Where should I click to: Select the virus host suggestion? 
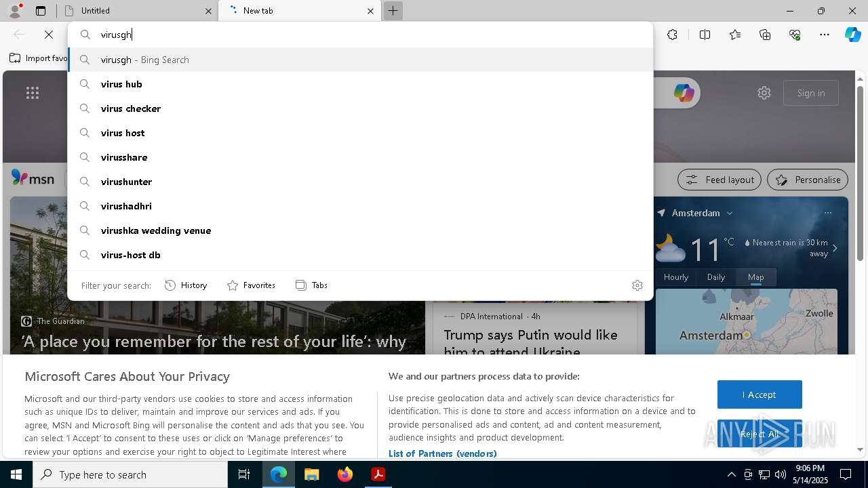click(360, 133)
